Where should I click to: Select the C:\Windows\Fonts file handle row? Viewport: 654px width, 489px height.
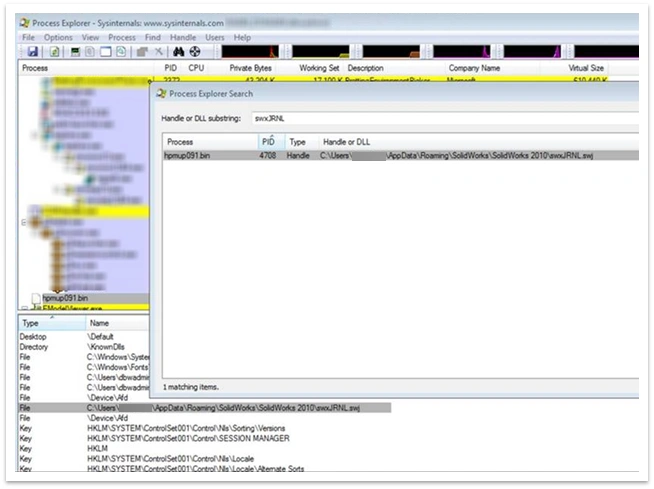point(84,367)
